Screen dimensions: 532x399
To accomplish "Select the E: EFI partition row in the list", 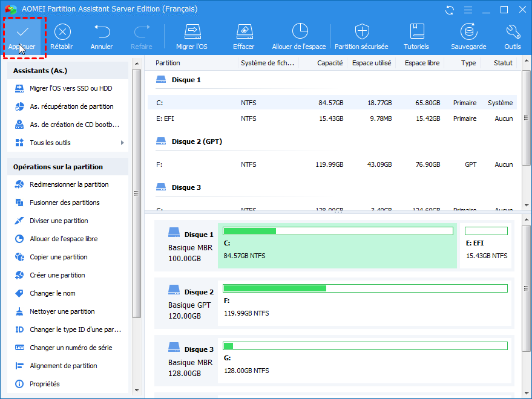I will click(x=332, y=118).
